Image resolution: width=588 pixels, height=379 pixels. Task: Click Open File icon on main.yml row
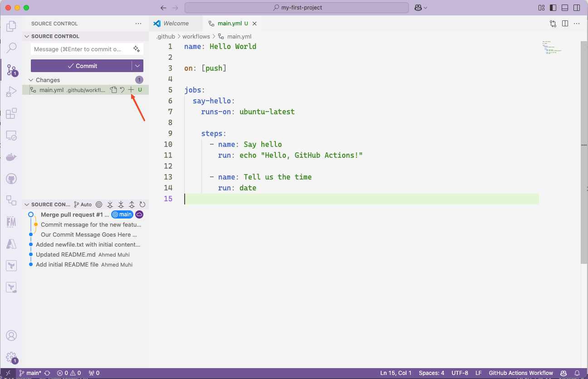(x=114, y=90)
